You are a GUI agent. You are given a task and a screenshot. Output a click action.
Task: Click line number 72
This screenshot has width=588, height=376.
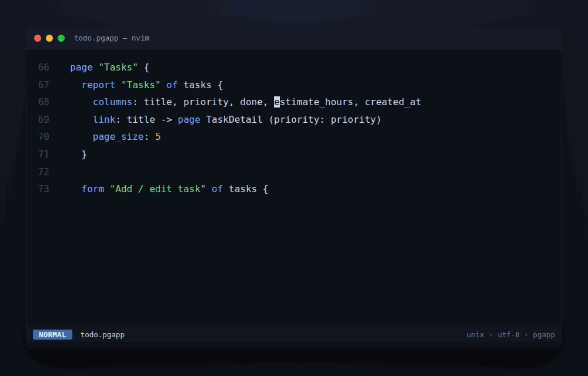[44, 172]
